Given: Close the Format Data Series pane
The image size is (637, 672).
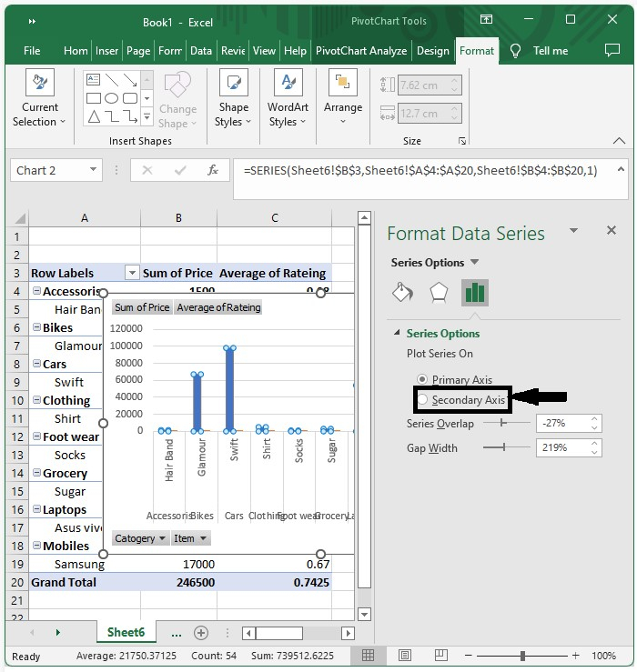Looking at the screenshot, I should (612, 231).
